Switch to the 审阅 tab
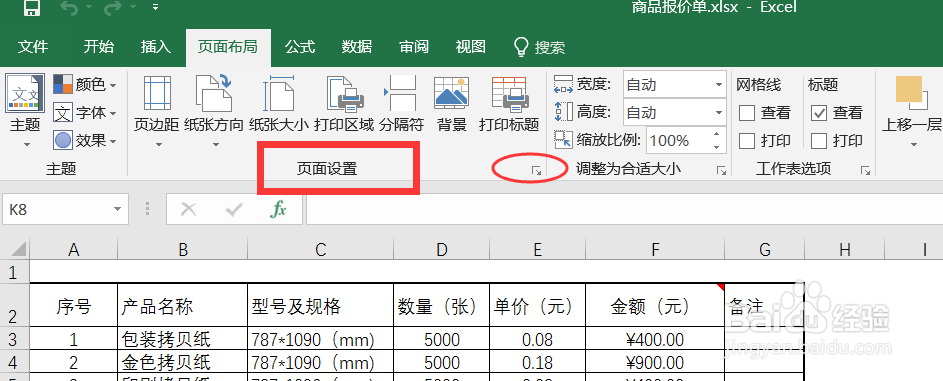Viewport: 943px width, 381px height. (x=414, y=47)
